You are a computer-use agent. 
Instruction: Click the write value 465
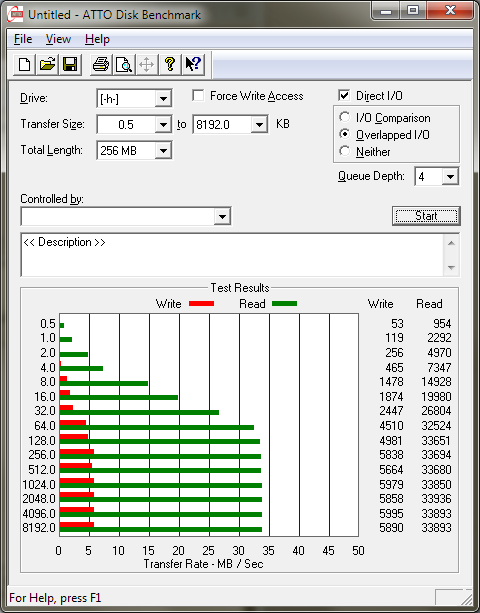point(394,367)
